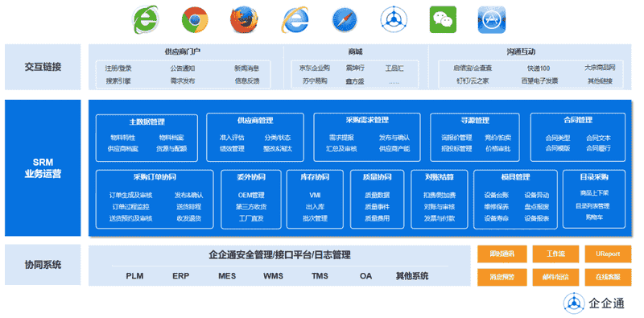The height and width of the screenshot is (318, 644).
Task: Click the 合同管理 module title
Action: 578,120
